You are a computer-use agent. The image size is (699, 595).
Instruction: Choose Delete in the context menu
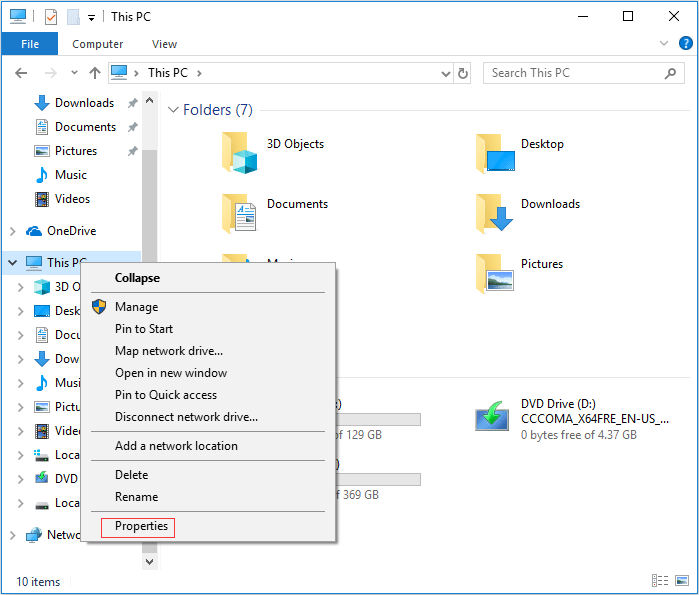[x=208, y=475]
